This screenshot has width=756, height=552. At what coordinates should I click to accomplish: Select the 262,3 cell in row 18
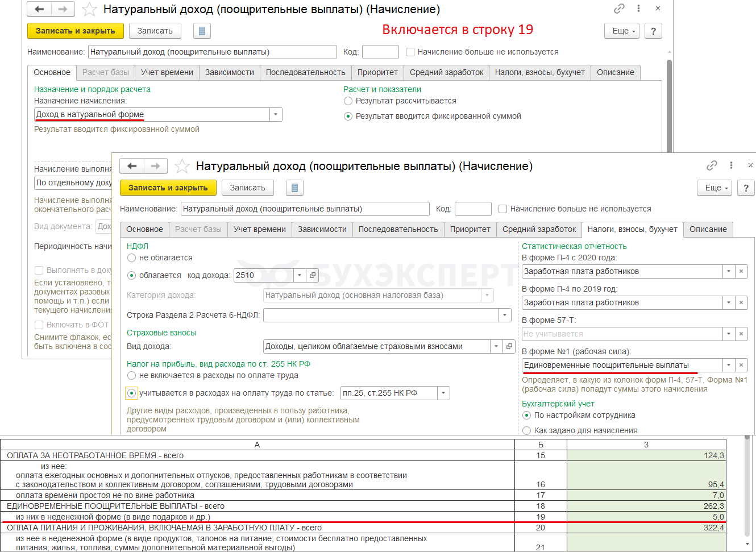[646, 506]
